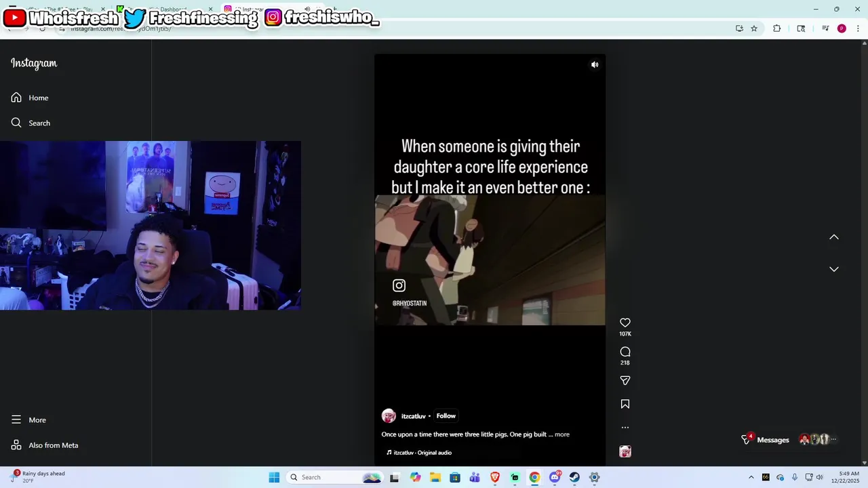Screen dimensions: 868x488
Task: Open Steam from the taskbar
Action: coord(574,477)
